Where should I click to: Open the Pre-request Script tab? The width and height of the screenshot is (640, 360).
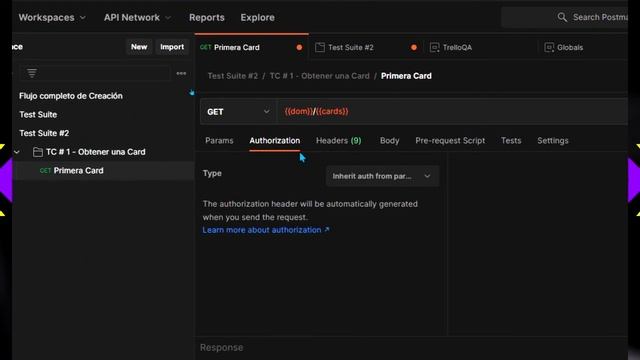click(x=450, y=140)
